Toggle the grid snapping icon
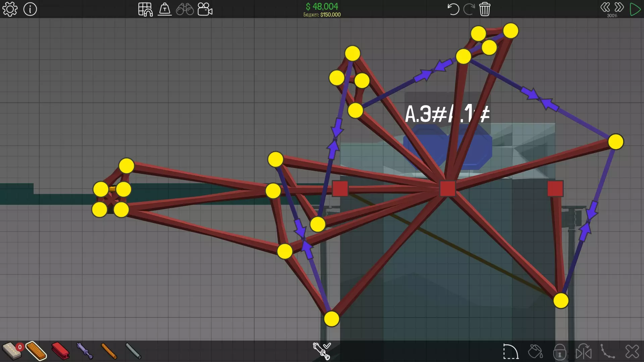Image resolution: width=644 pixels, height=362 pixels. tap(145, 9)
